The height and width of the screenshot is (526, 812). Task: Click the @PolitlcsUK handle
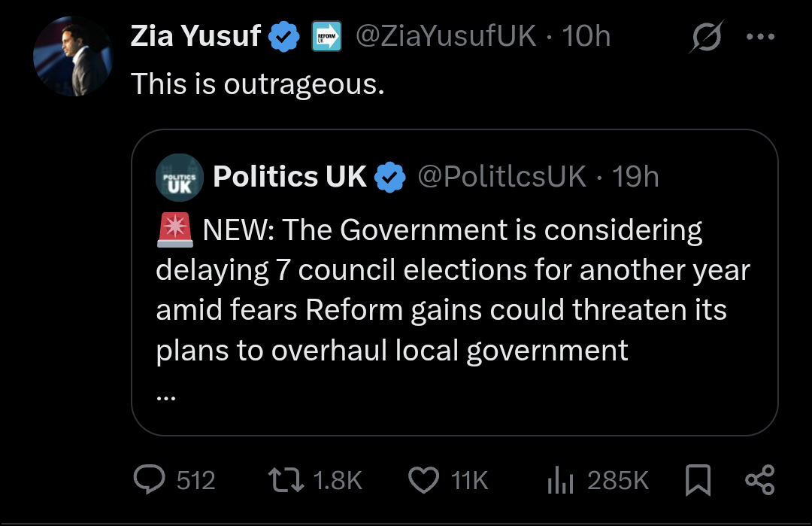coord(501,177)
